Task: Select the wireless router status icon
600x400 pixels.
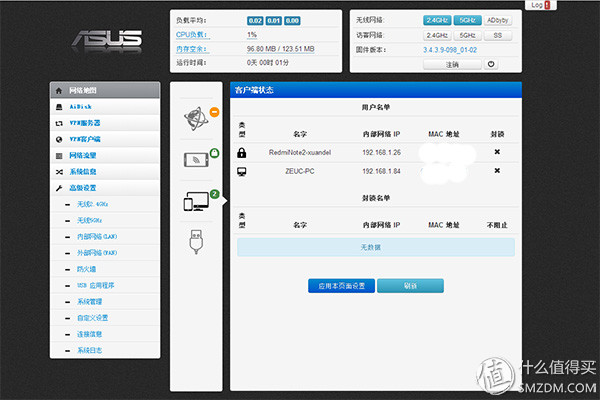Action: [x=196, y=160]
